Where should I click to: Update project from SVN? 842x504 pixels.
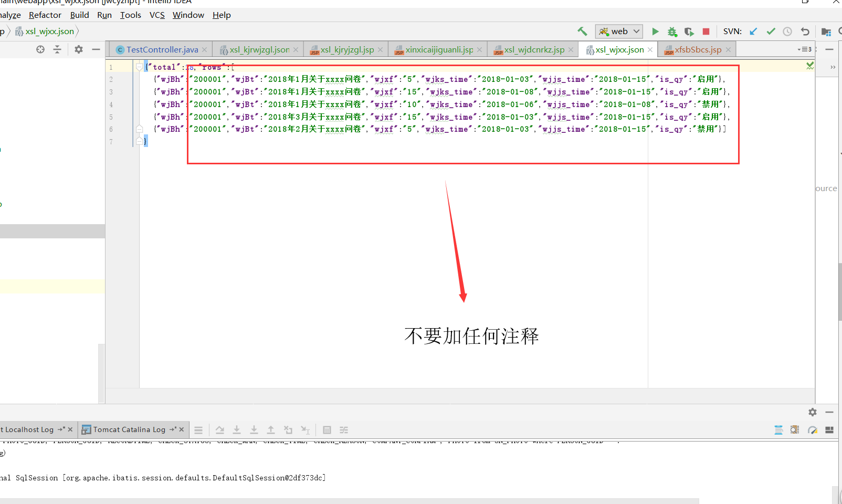coord(753,31)
